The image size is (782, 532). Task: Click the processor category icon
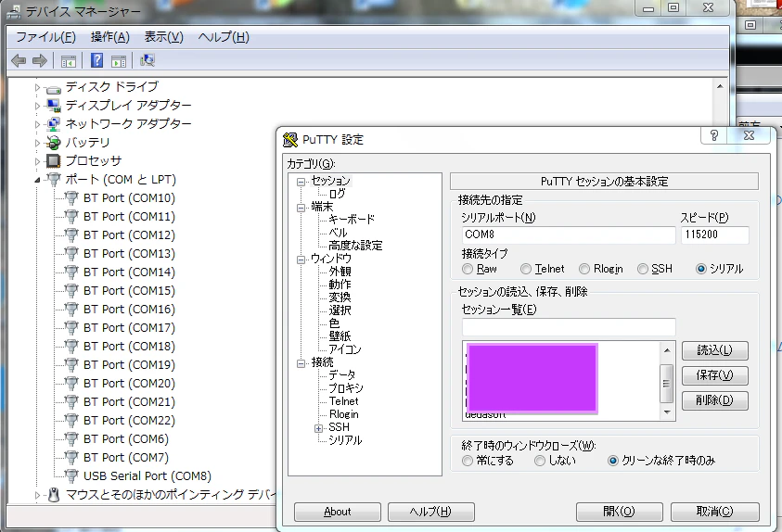[x=53, y=161]
